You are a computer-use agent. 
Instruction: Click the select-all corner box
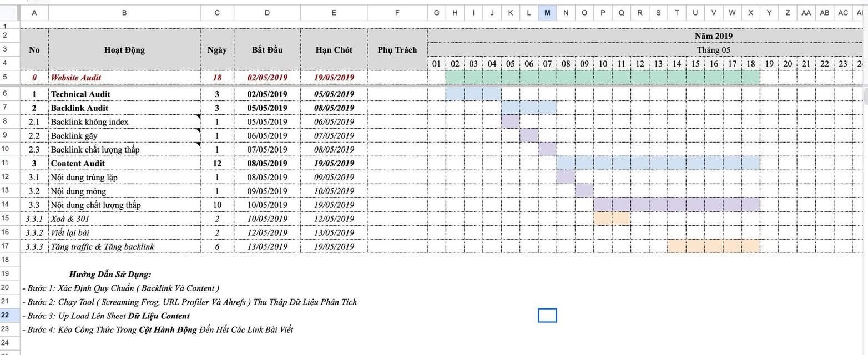pos(9,13)
